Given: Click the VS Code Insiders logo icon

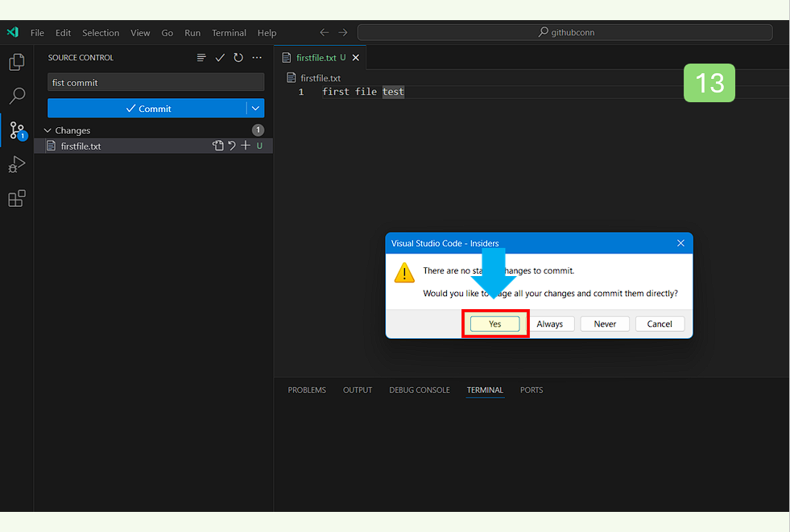Looking at the screenshot, I should coord(13,32).
